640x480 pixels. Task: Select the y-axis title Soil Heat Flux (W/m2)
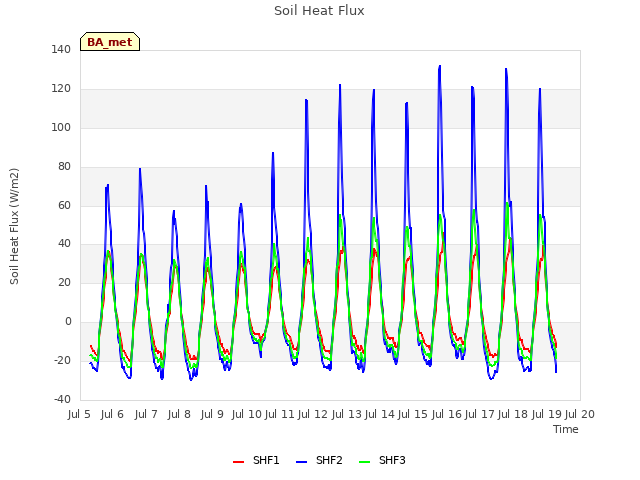14,226
